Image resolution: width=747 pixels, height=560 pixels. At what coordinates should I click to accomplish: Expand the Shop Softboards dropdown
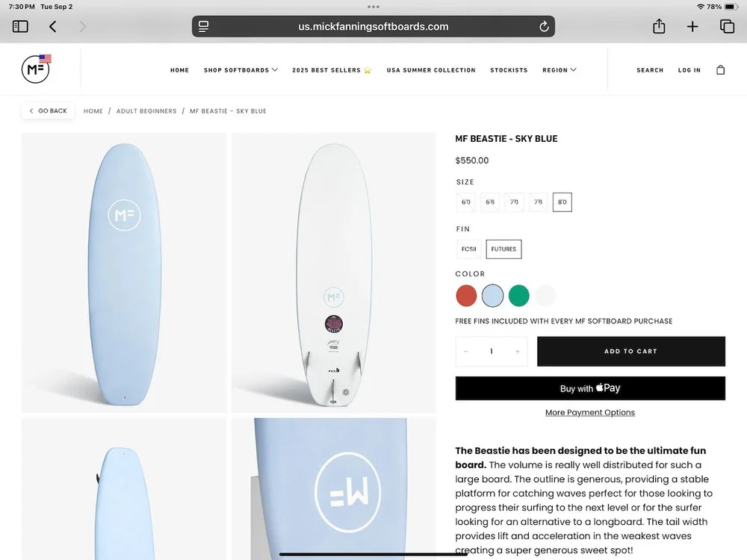pos(241,70)
